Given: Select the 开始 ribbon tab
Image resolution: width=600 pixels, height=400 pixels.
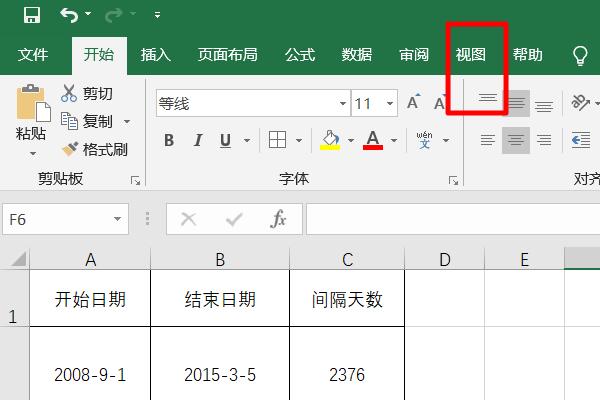Looking at the screenshot, I should pyautogui.click(x=99, y=55).
